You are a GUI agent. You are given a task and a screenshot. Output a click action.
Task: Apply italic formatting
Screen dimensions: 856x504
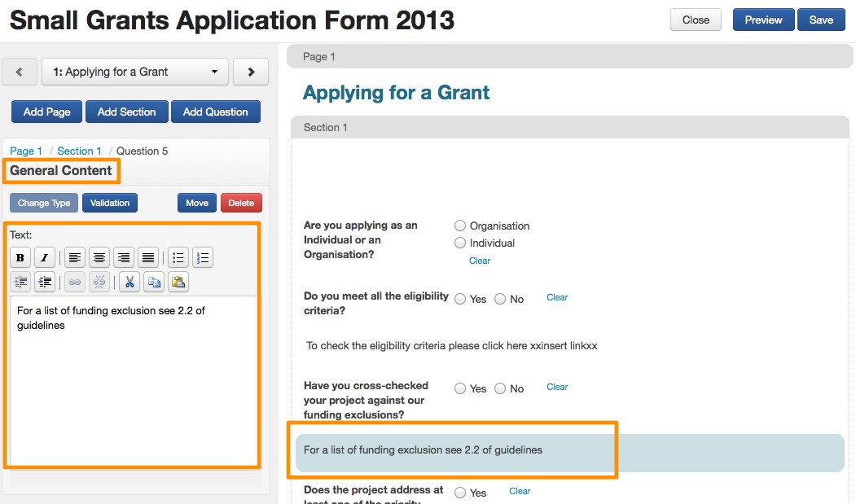[x=45, y=258]
